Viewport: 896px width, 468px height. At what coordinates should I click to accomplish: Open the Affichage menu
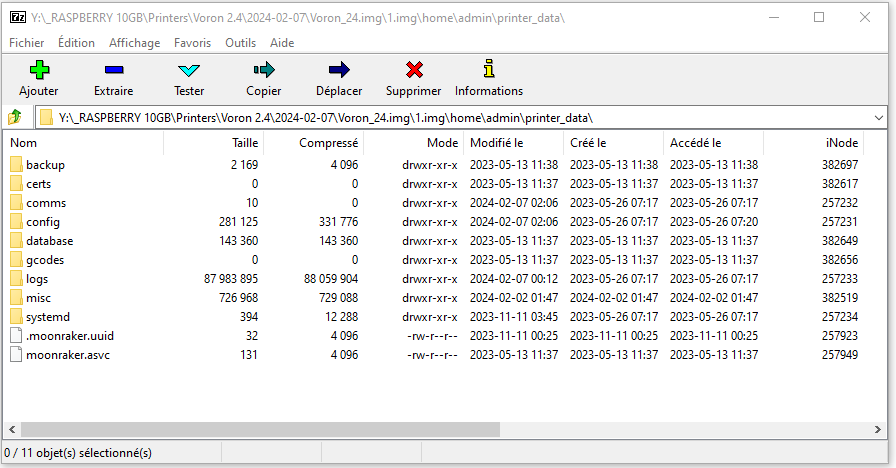coord(134,43)
